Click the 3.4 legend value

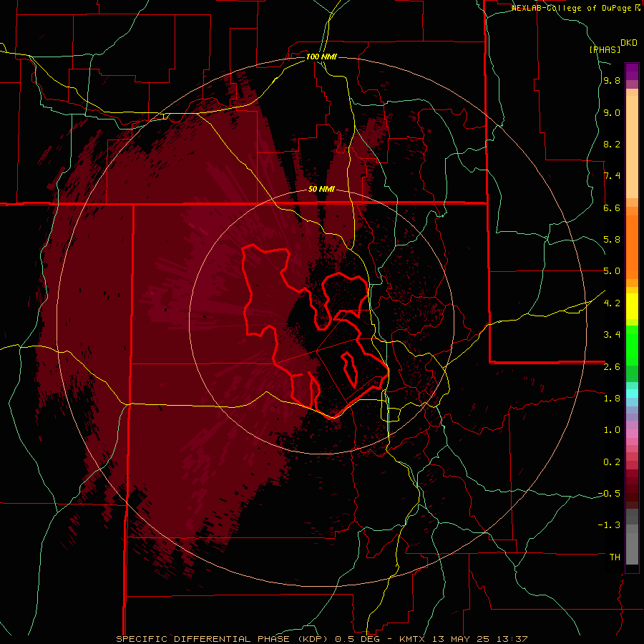pyautogui.click(x=612, y=335)
